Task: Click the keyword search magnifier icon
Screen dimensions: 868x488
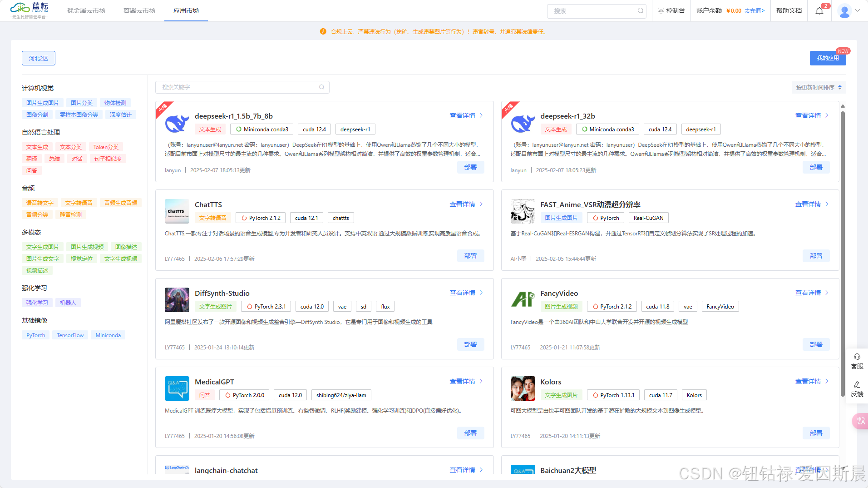Action: pos(321,87)
